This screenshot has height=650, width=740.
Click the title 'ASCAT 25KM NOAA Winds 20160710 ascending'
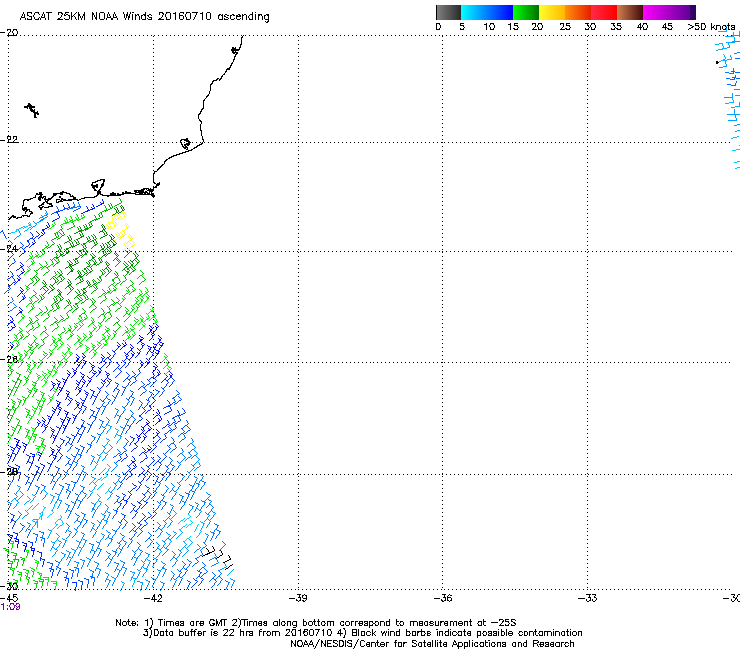click(144, 16)
